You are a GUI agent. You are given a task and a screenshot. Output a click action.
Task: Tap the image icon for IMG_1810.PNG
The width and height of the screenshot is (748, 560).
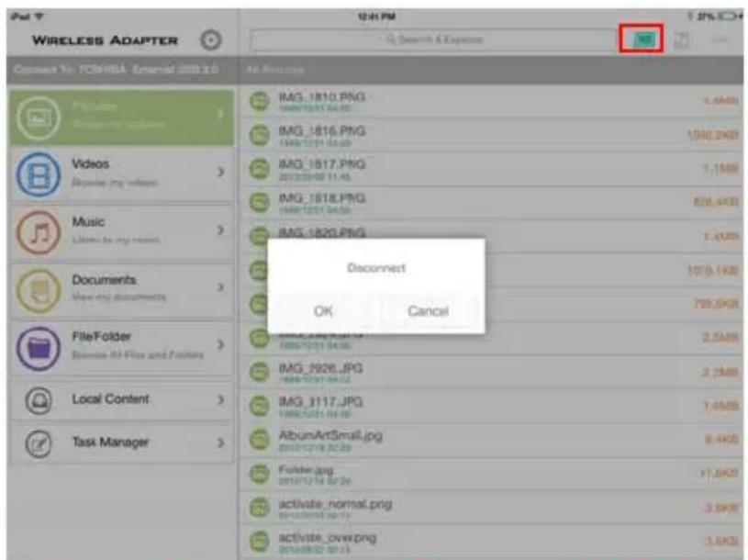pyautogui.click(x=260, y=101)
